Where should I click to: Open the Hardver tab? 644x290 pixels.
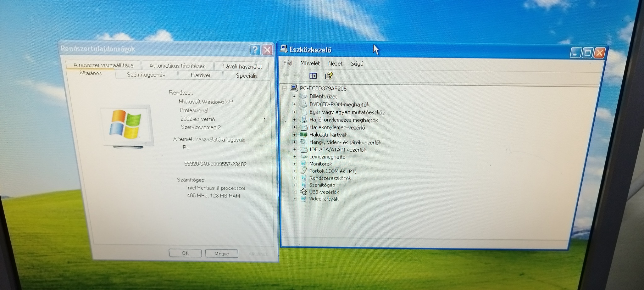(x=201, y=75)
